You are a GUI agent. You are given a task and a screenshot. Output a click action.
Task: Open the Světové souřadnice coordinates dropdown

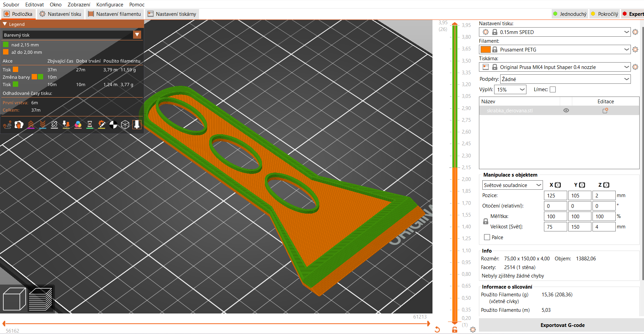click(512, 185)
